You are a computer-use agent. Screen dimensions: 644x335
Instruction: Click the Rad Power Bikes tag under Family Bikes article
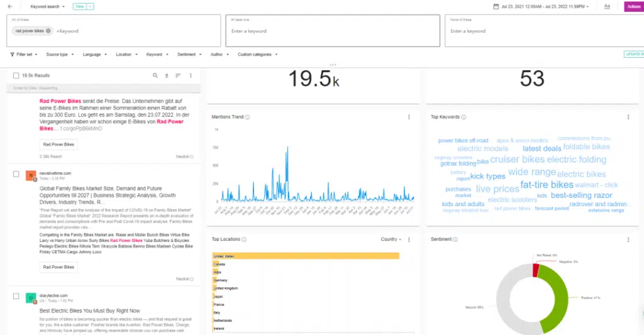pyautogui.click(x=58, y=267)
